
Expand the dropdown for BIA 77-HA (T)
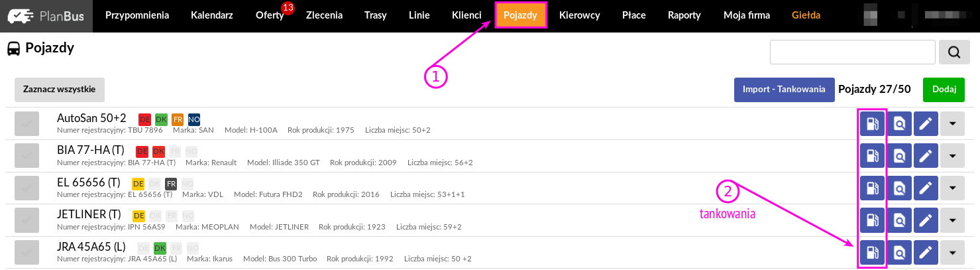click(953, 156)
